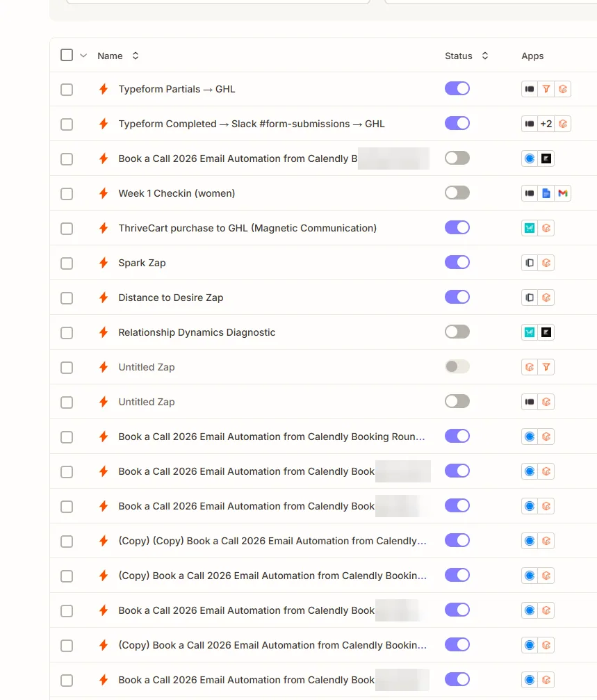Turn off the Typeform Partials → GHL zap toggle
This screenshot has width=597, height=700.
tap(457, 88)
